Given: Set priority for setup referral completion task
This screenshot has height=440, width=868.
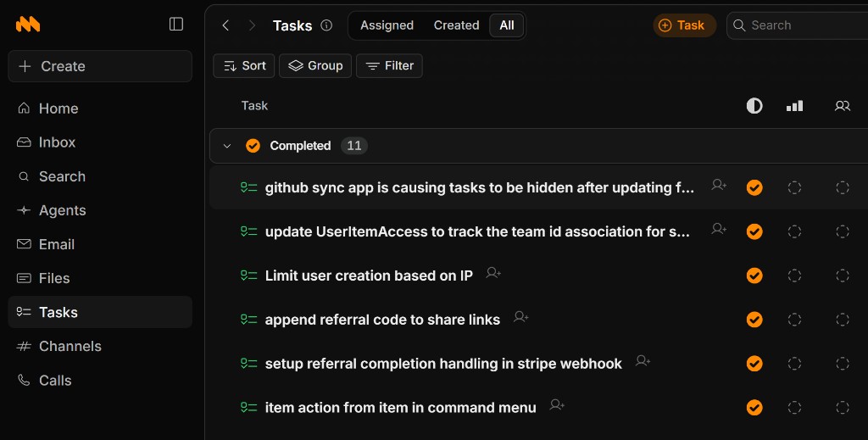Looking at the screenshot, I should 794,364.
